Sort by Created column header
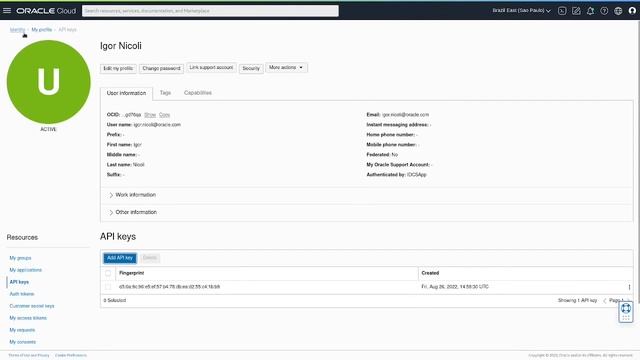The width and height of the screenshot is (640, 360). point(430,273)
